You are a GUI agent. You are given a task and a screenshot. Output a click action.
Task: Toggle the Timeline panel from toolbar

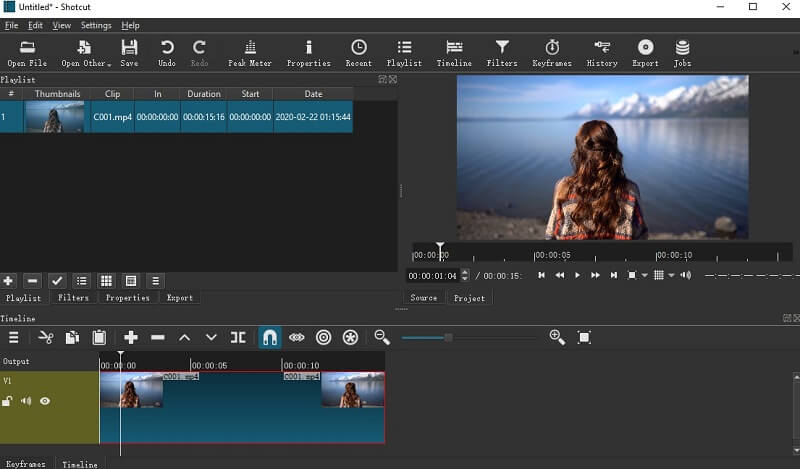coord(454,53)
